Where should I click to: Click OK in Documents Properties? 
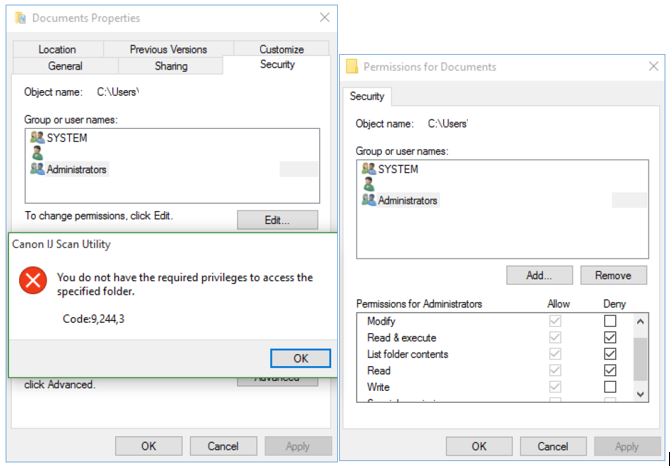coord(149,446)
